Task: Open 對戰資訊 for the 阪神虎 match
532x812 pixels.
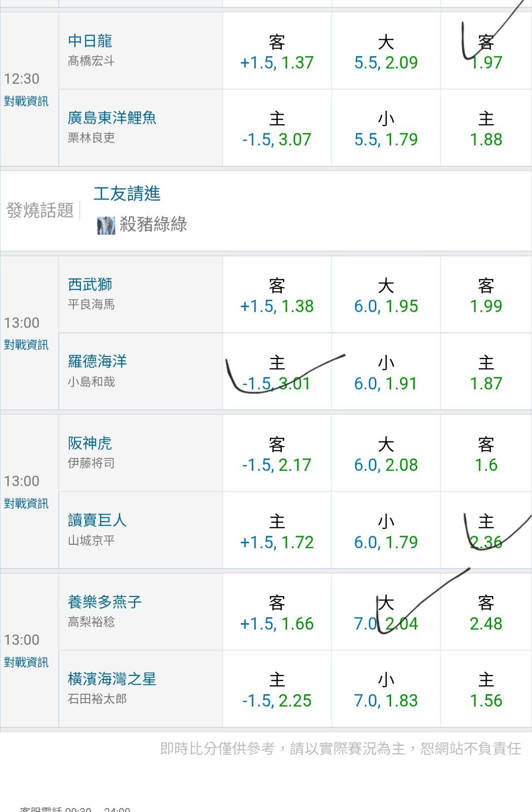Action: pos(26,503)
